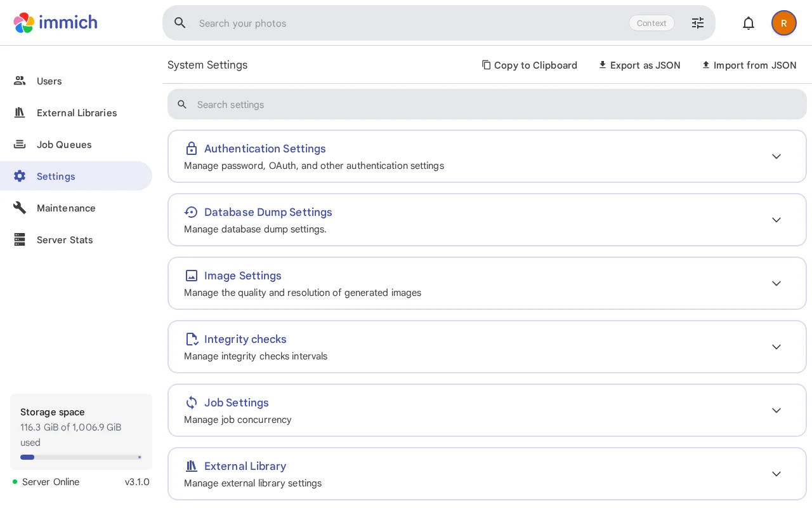The width and height of the screenshot is (812, 508).
Task: Click the Users sidebar icon
Action: point(20,81)
